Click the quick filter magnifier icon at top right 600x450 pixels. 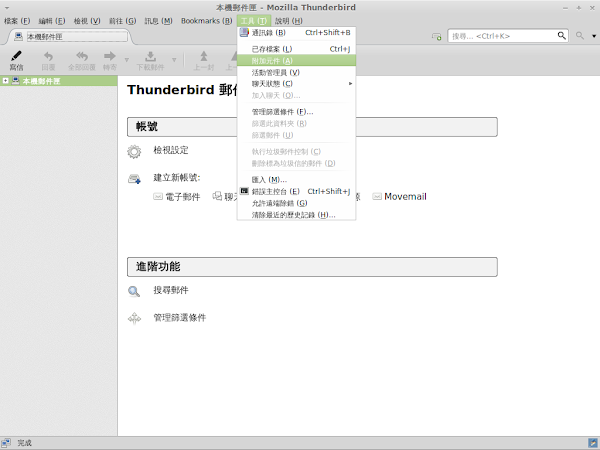(x=580, y=36)
